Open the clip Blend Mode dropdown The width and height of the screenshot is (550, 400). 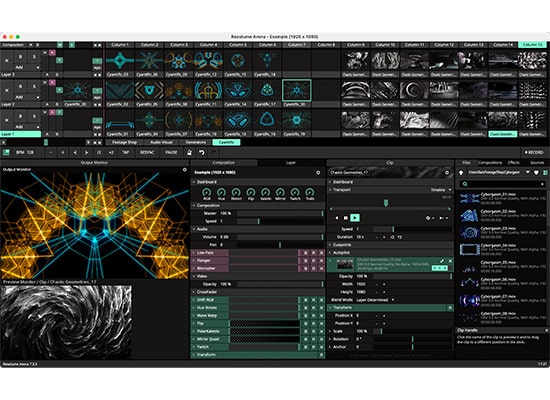point(375,300)
